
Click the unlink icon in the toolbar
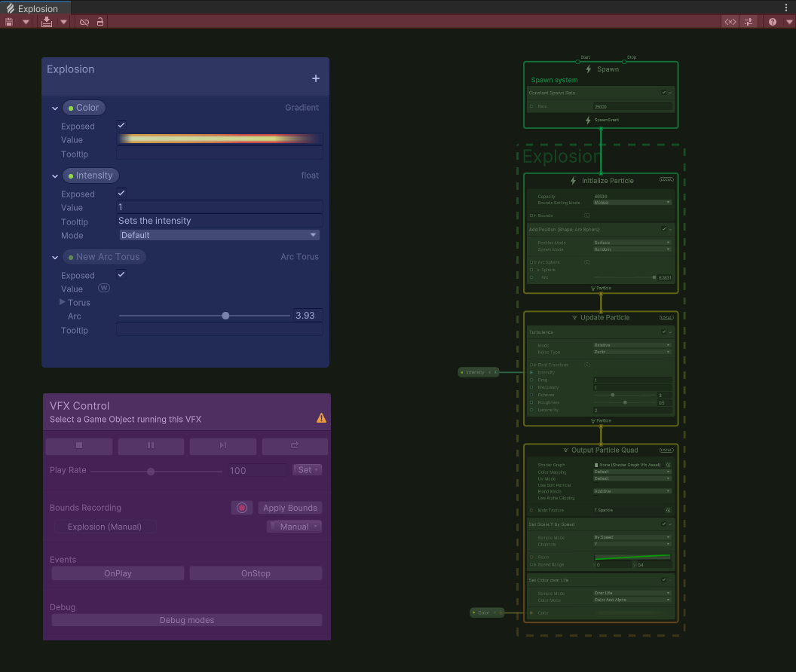click(x=84, y=21)
